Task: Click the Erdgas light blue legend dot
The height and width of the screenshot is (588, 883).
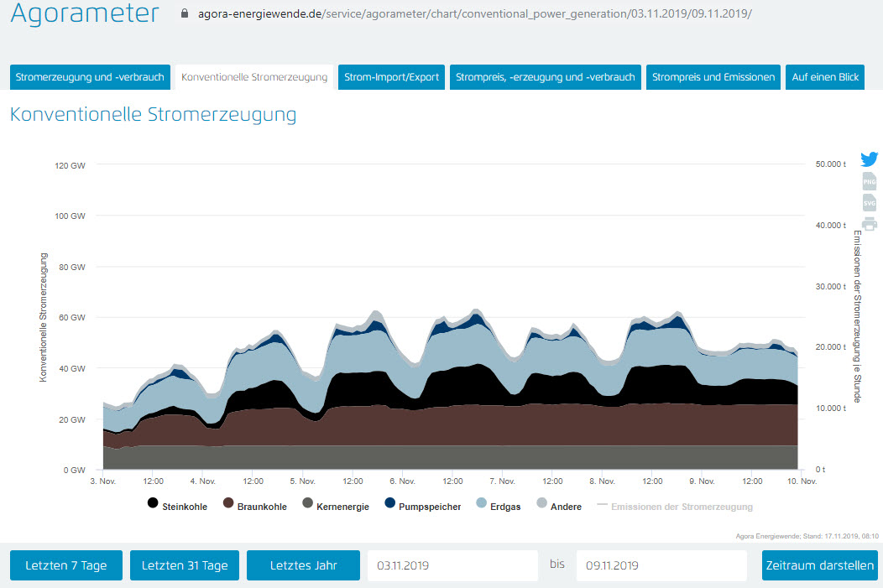Action: (482, 503)
